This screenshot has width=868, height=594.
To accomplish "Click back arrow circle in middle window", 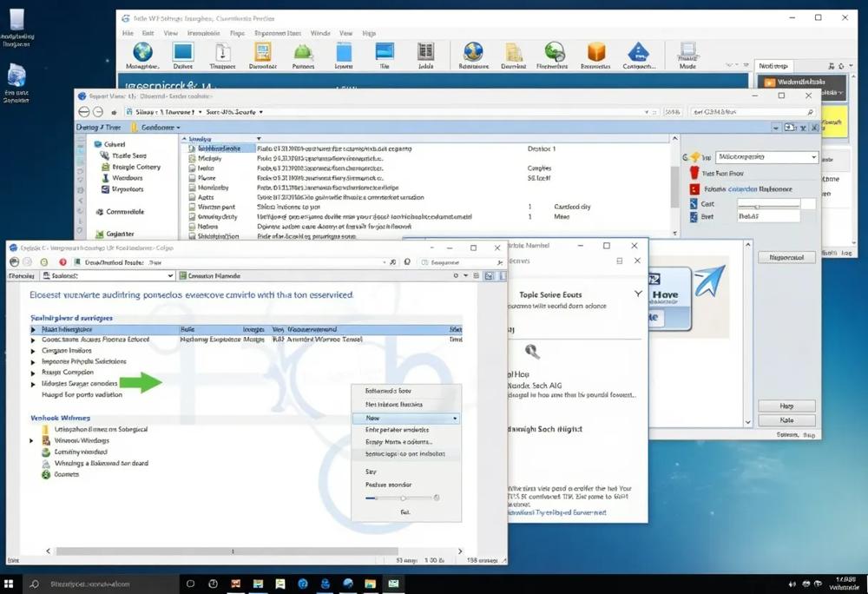I will pyautogui.click(x=83, y=112).
